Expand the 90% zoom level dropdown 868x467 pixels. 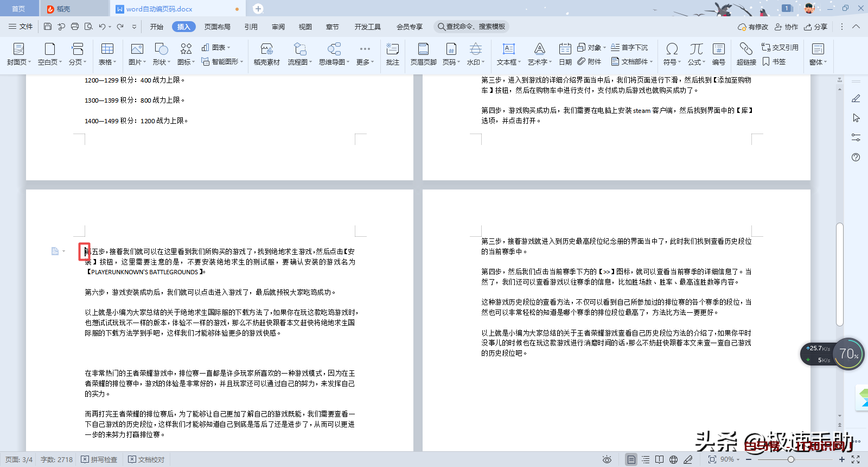(x=730, y=459)
